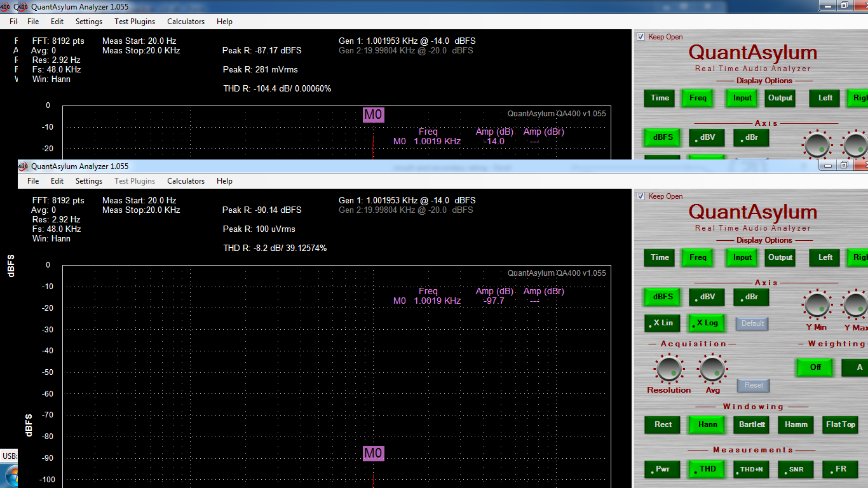Click Left button in back window
868x488 pixels.
pyautogui.click(x=825, y=98)
